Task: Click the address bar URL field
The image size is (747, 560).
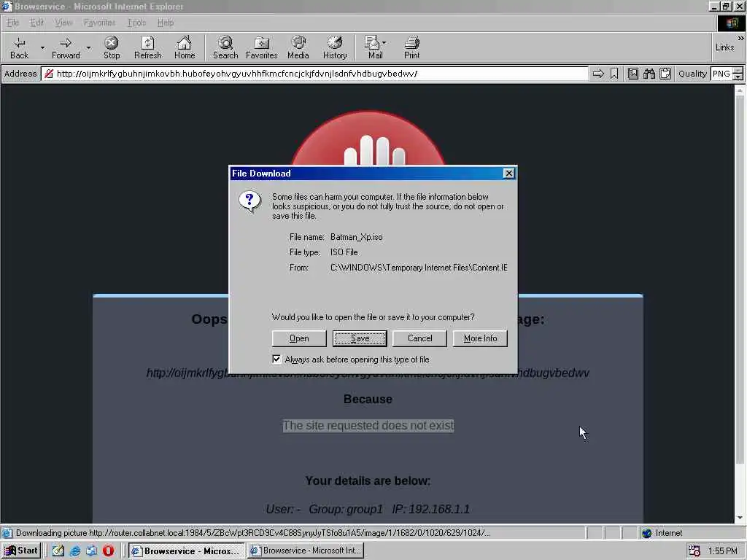Action: (314, 74)
